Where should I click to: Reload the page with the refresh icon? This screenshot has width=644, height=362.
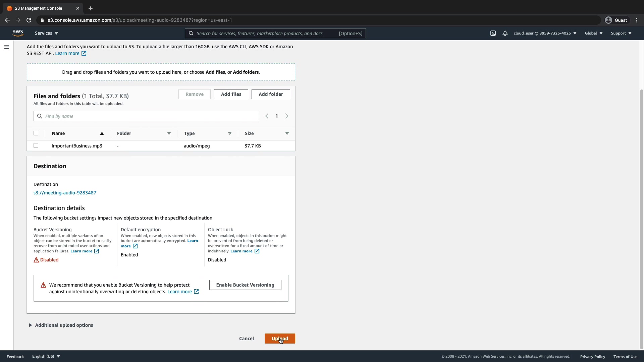[29, 20]
